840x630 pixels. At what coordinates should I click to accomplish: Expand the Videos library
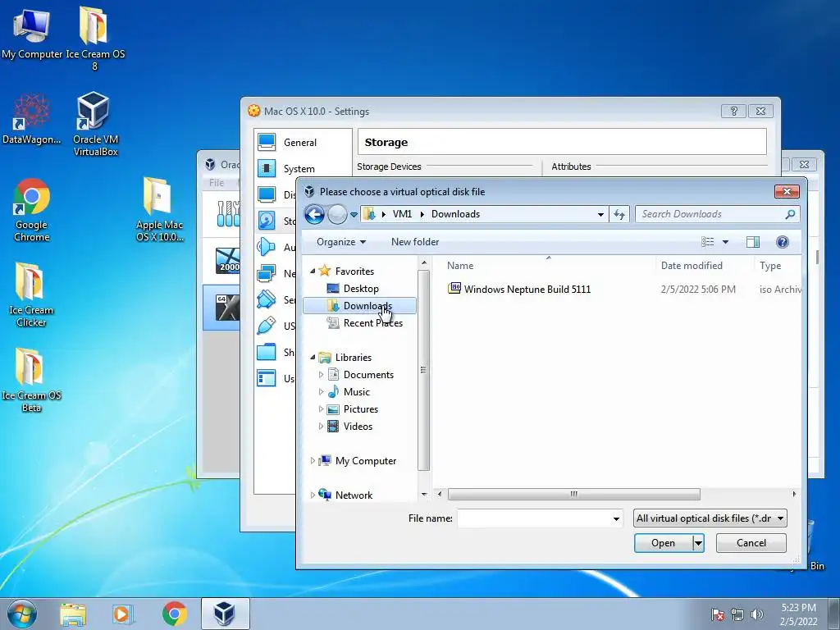(321, 427)
